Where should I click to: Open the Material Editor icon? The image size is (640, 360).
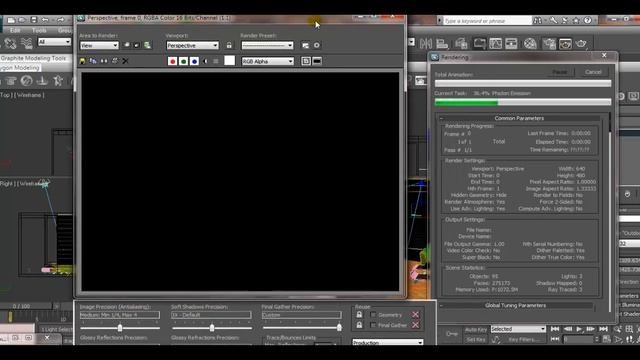[530, 43]
